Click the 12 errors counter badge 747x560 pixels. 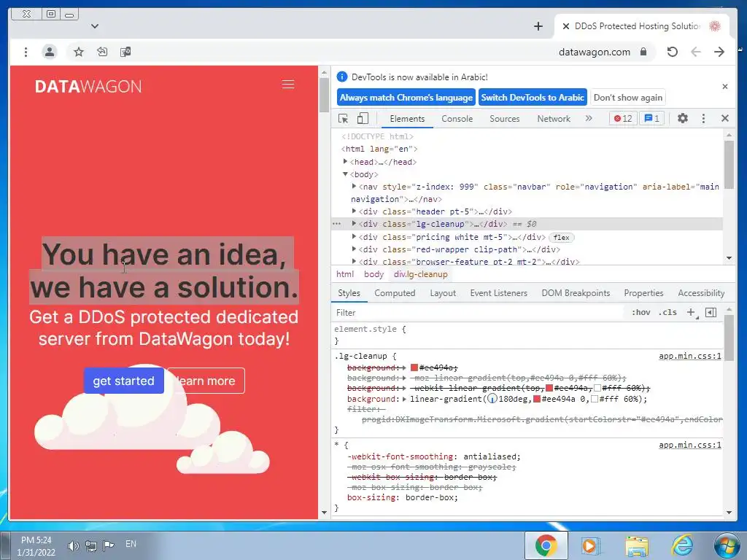(x=623, y=119)
